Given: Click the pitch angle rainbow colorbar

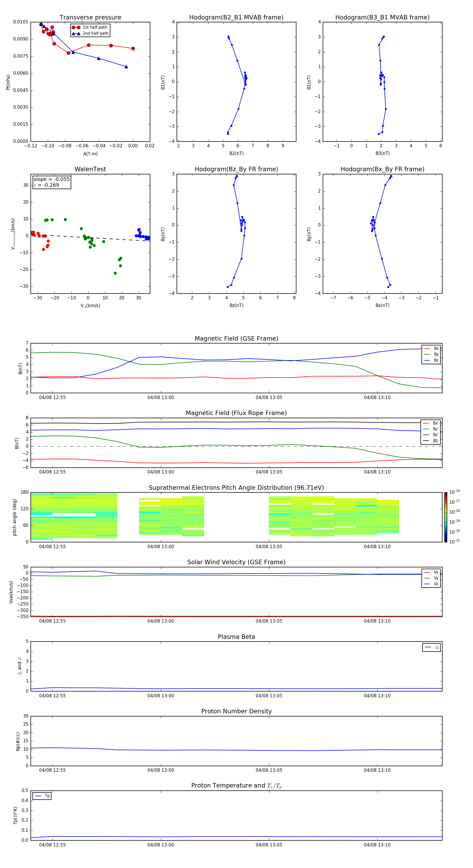Looking at the screenshot, I should click(446, 517).
